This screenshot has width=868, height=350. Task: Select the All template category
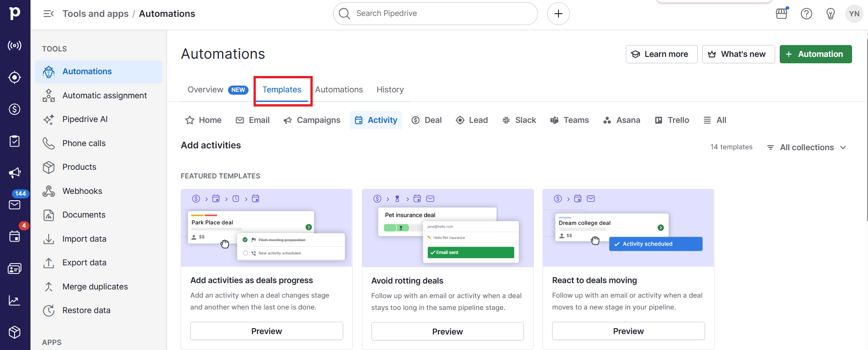[x=715, y=120]
